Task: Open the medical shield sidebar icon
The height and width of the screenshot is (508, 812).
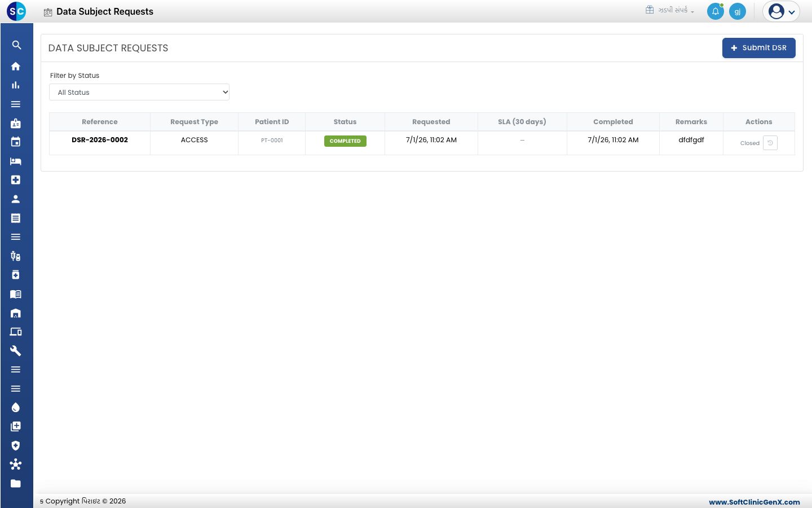Action: click(16, 445)
